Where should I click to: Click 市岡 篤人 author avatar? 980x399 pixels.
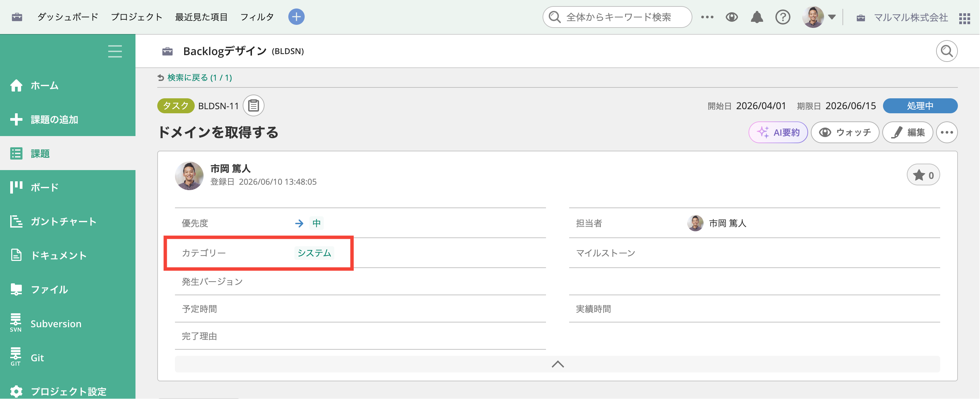point(189,176)
